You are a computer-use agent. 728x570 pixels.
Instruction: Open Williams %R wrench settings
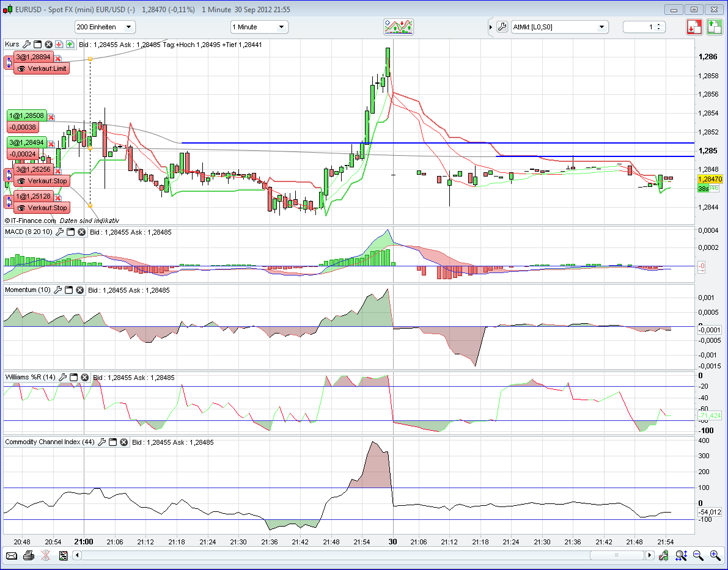coord(63,378)
